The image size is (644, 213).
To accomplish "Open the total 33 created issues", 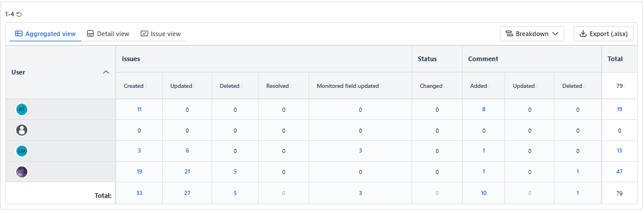I will point(139,193).
